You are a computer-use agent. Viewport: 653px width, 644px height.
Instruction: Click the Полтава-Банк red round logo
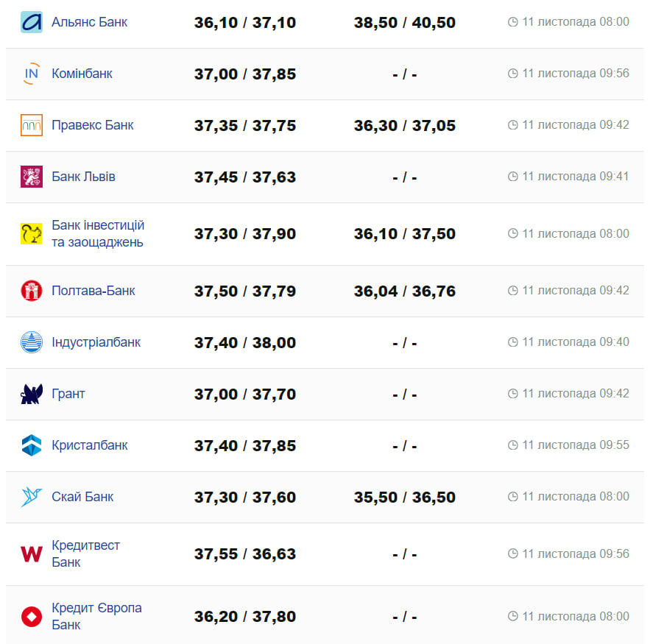[x=32, y=291]
